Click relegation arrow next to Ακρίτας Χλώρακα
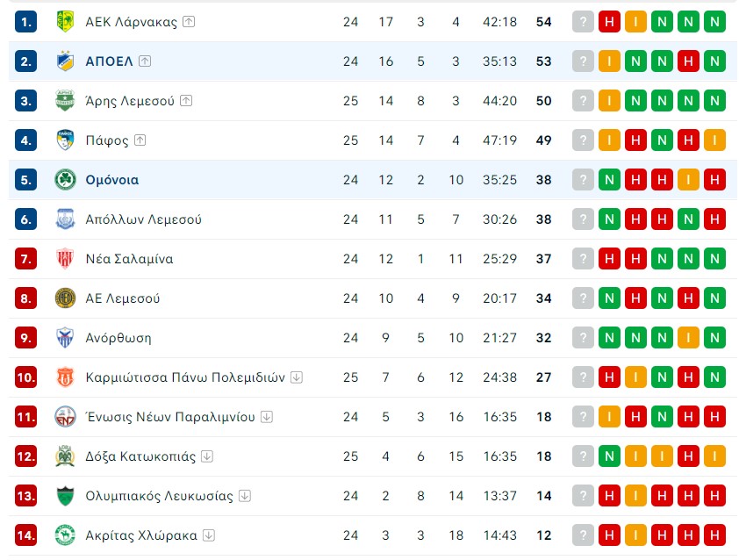The width and height of the screenshot is (739, 560). pos(209,535)
